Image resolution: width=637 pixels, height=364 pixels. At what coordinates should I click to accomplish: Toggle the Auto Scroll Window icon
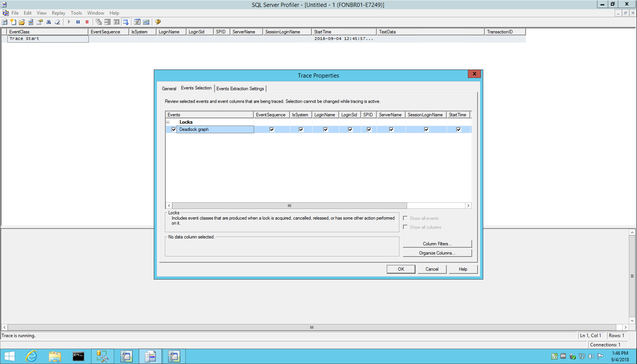tap(126, 22)
